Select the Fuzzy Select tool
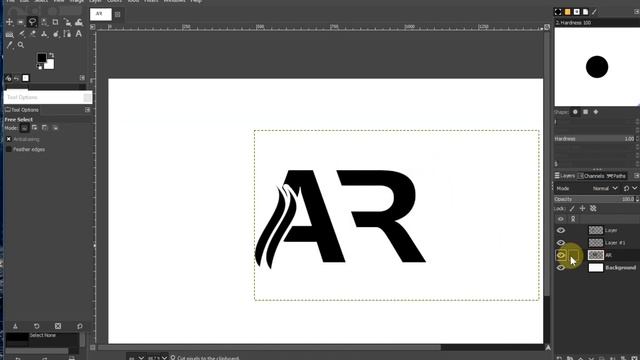 [44, 22]
